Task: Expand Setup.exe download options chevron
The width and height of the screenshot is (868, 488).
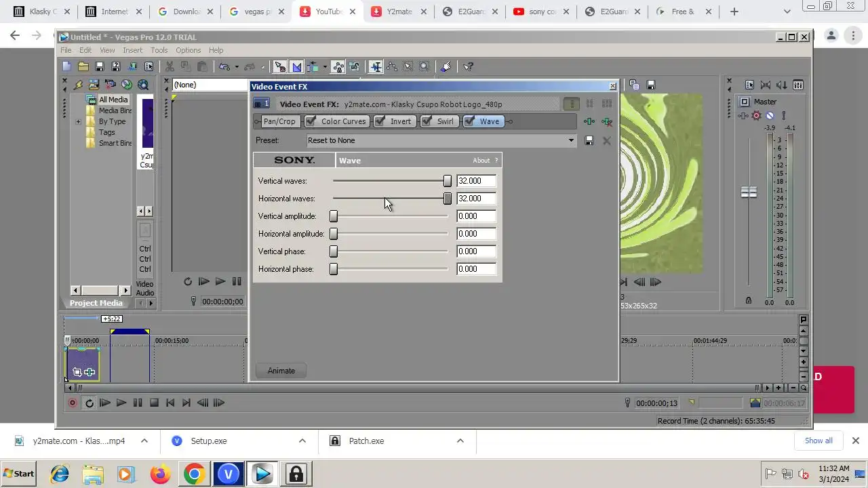Action: point(302,441)
